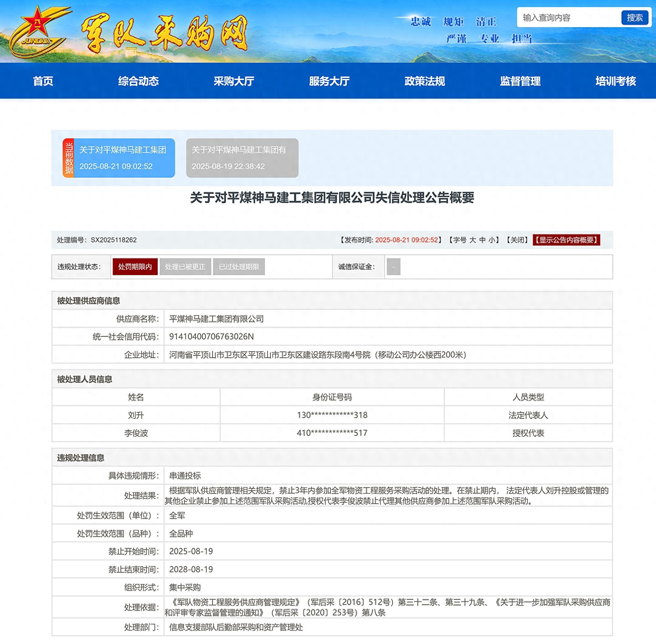Click the name cell 刘升
The width and height of the screenshot is (656, 644).
tap(136, 415)
